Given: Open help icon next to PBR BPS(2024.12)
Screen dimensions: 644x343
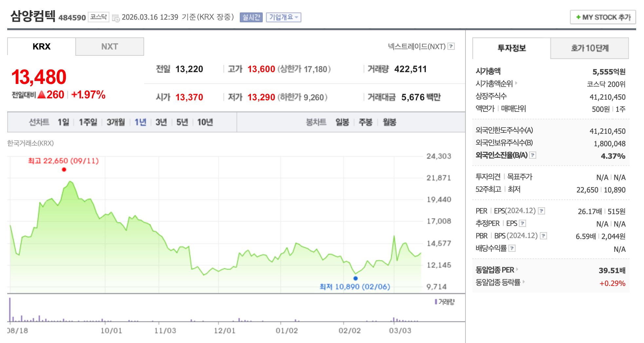Looking at the screenshot, I should tap(544, 236).
